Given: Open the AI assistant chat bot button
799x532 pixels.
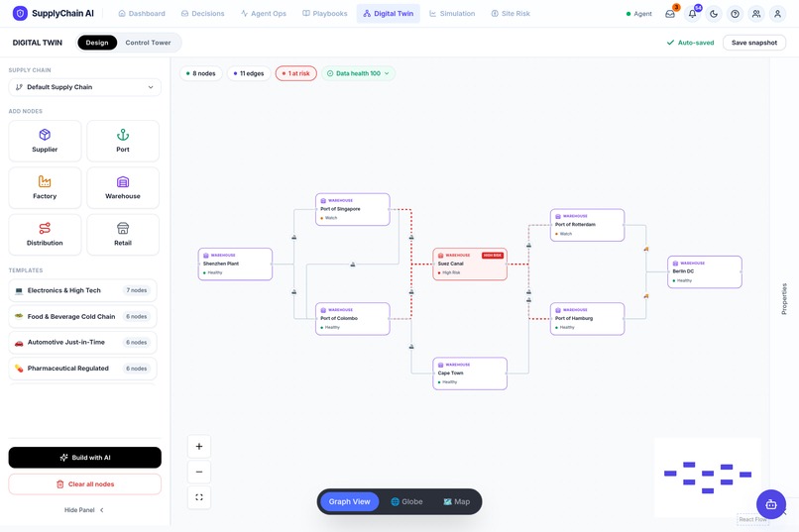Looking at the screenshot, I should click(x=771, y=504).
